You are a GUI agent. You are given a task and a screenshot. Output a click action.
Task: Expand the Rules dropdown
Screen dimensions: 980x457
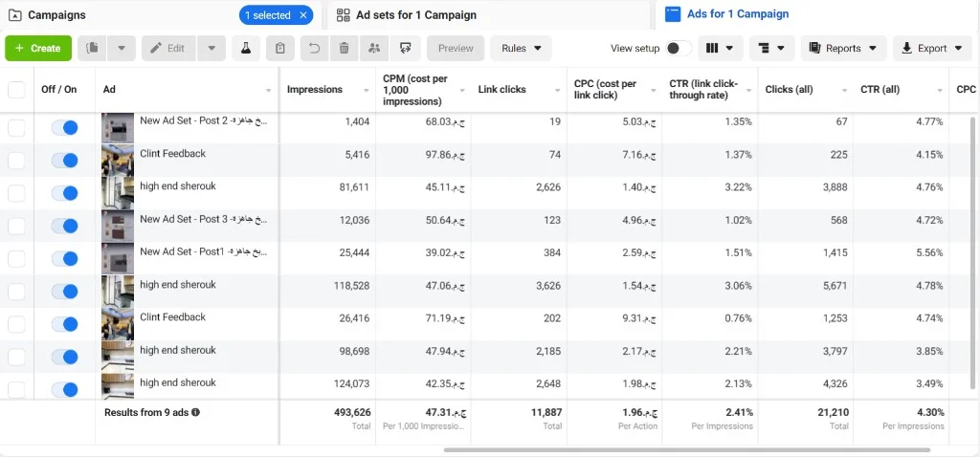click(521, 48)
